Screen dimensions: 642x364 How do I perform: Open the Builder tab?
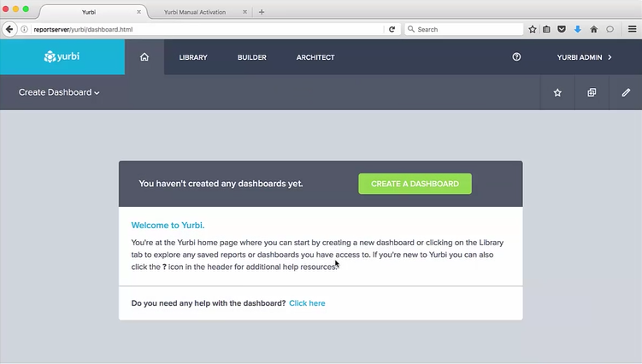click(252, 57)
